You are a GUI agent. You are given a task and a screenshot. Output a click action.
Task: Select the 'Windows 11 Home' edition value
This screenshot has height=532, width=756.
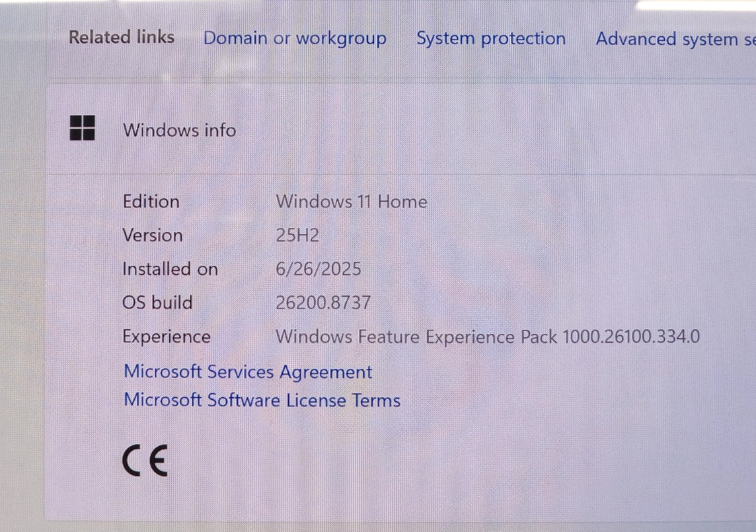tap(351, 202)
